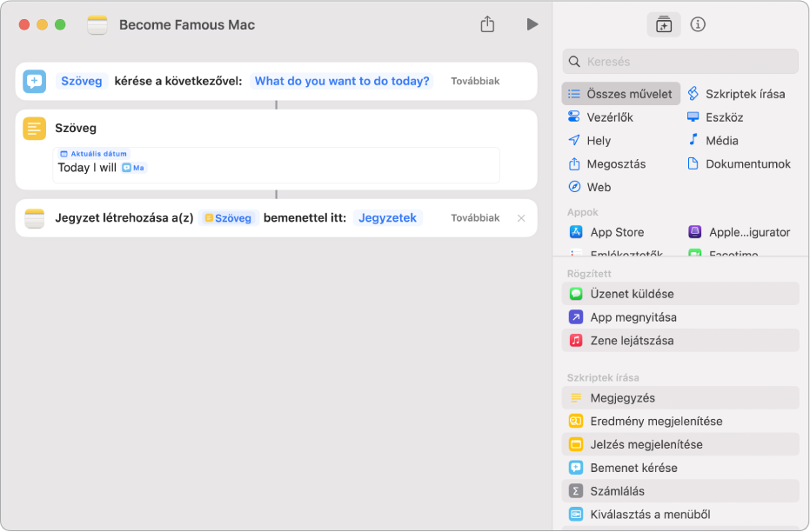Expand Továbbiak on the create note action
Image resolution: width=810 pixels, height=532 pixels.
pos(475,218)
